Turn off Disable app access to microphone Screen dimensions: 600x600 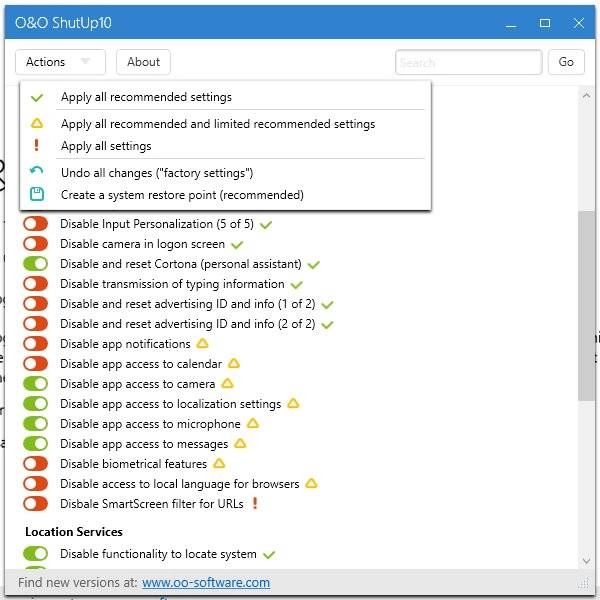(x=36, y=423)
